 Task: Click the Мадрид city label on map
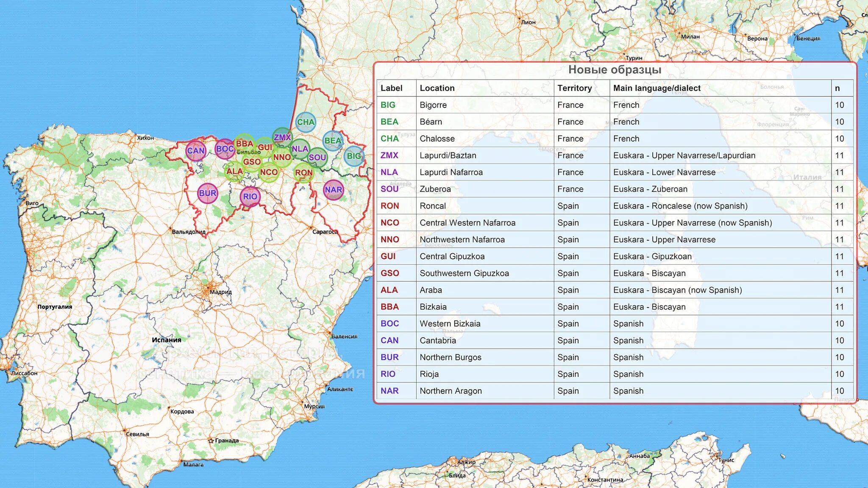tap(220, 292)
